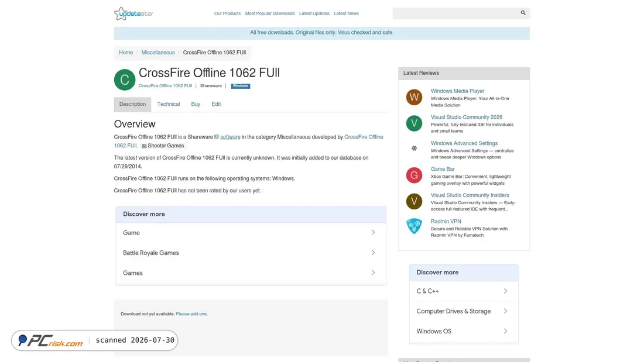Open the Our Products menu
644x362 pixels.
click(227, 13)
